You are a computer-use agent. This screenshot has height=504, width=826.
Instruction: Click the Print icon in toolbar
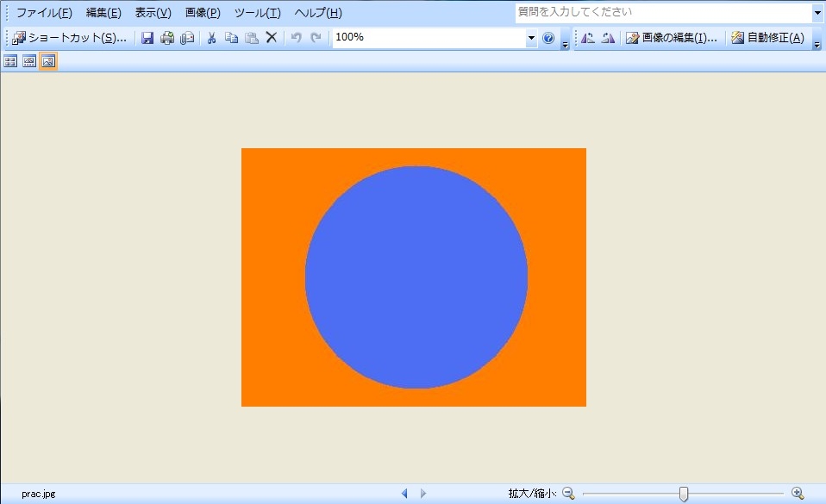pyautogui.click(x=167, y=38)
